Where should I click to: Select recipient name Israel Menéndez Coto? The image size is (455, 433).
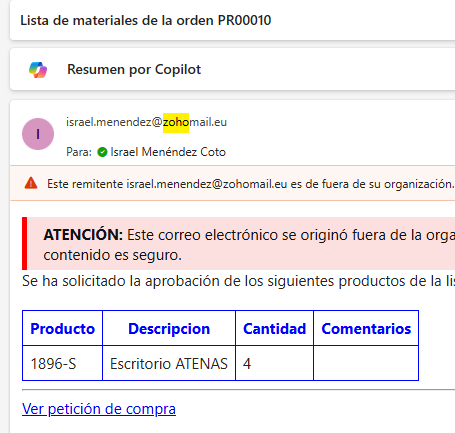point(168,152)
